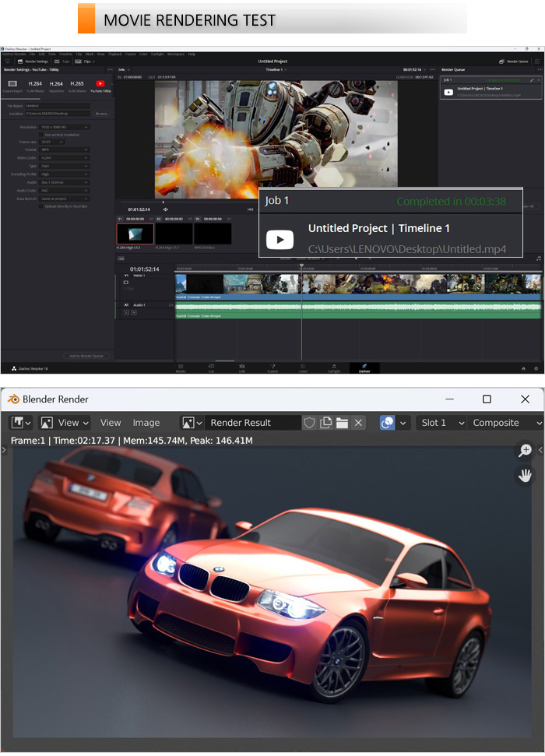Image resolution: width=545 pixels, height=756 pixels.
Task: Click the Blender pan hand icon
Action: click(x=525, y=476)
